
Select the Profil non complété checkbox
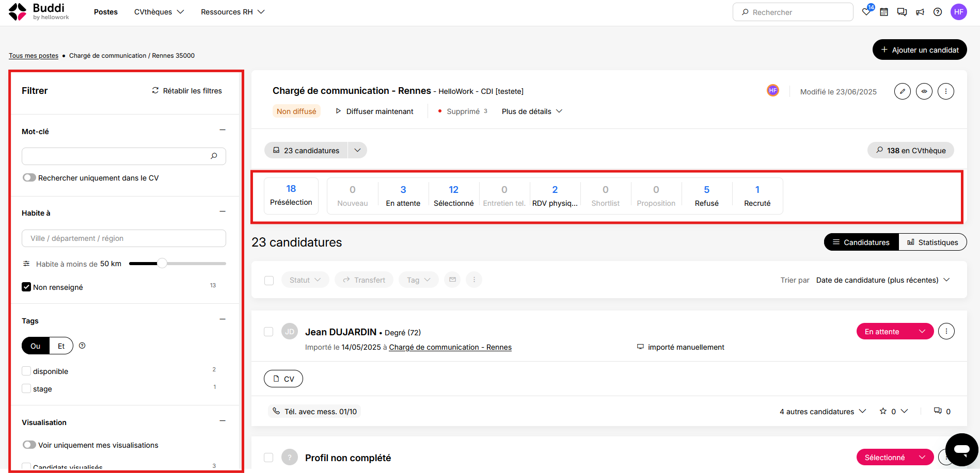pos(268,458)
